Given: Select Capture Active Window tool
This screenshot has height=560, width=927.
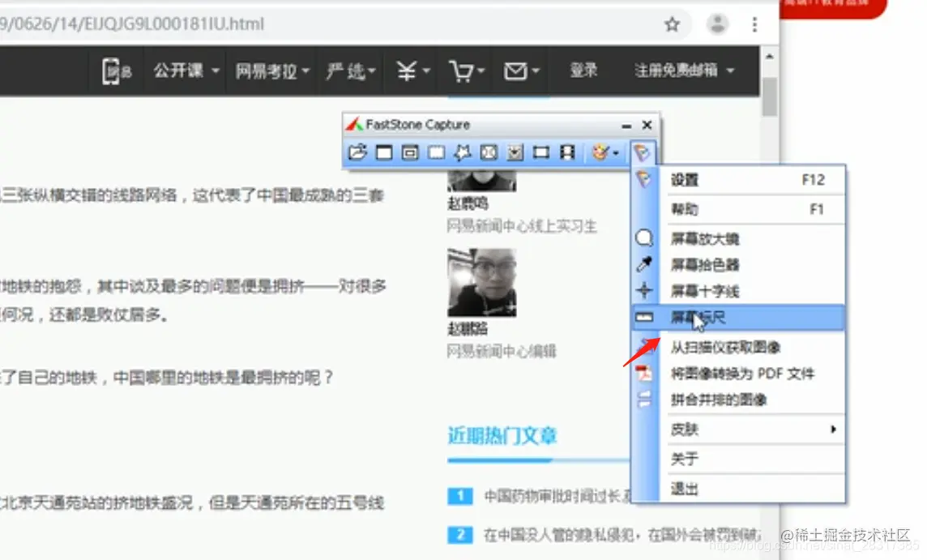Looking at the screenshot, I should (x=384, y=152).
